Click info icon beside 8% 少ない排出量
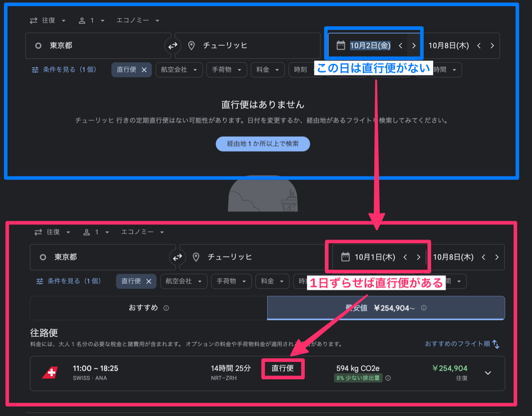Screen dimensions: 532x416 coord(388,378)
